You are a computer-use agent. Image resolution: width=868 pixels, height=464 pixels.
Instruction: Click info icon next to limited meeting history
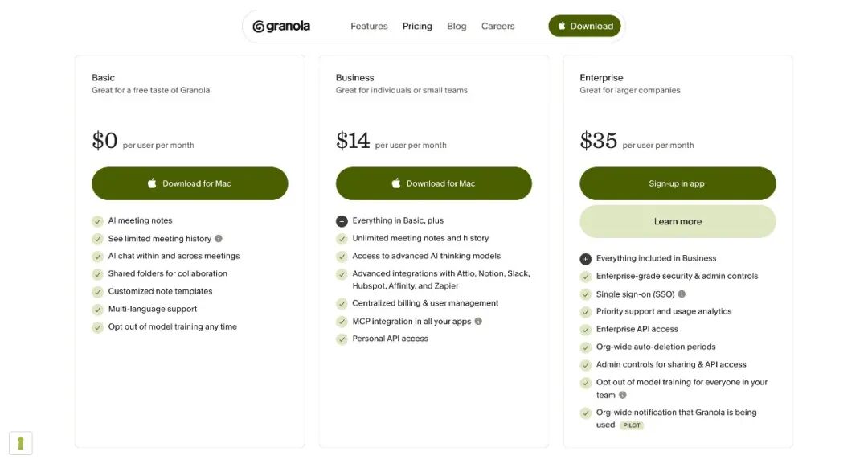click(219, 239)
